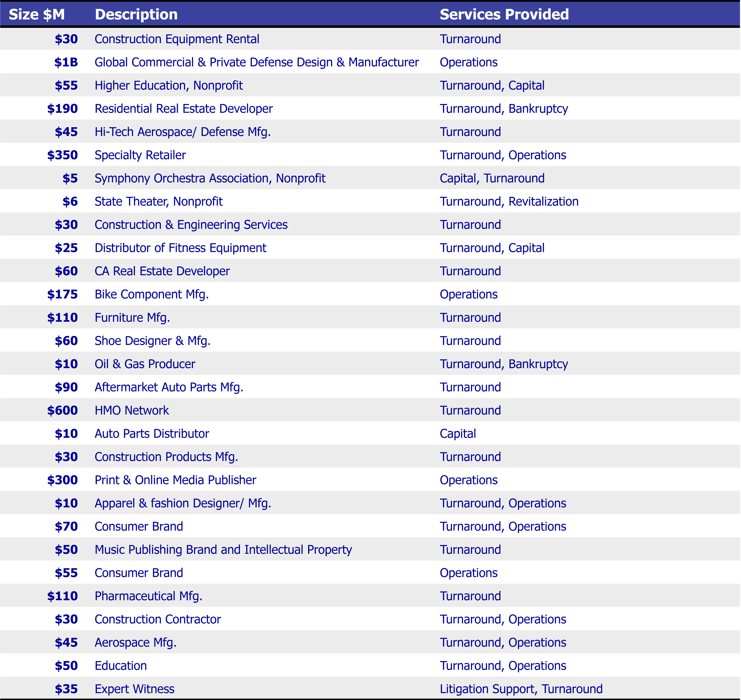Click the Bike Component Mfg. description

coord(151,294)
